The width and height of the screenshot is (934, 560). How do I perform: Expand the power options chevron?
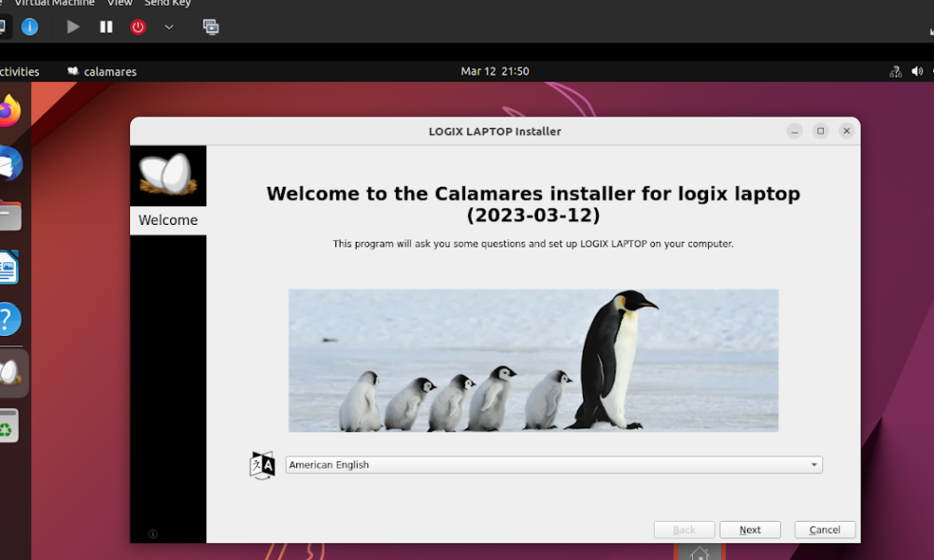point(169,27)
